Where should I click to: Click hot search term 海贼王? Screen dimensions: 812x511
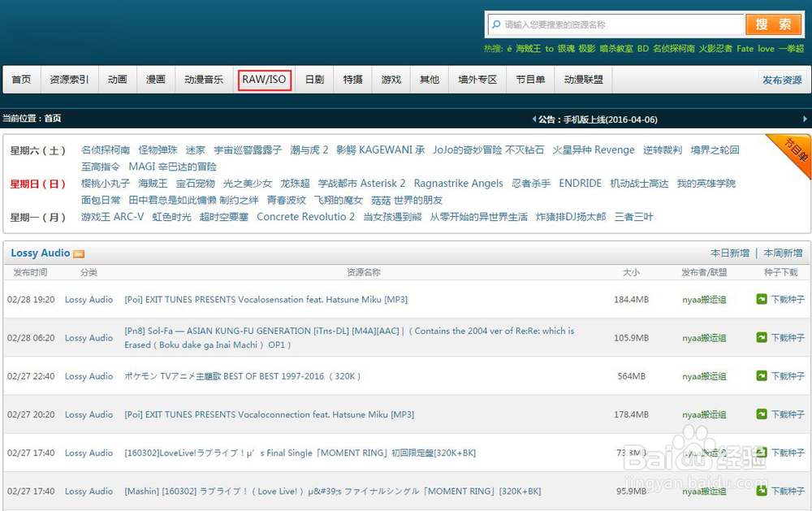click(x=529, y=49)
